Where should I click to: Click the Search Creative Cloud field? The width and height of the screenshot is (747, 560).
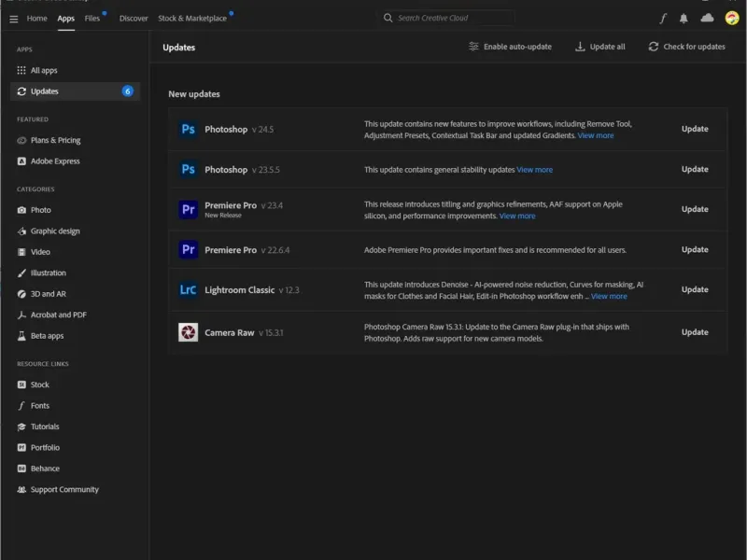tap(448, 19)
